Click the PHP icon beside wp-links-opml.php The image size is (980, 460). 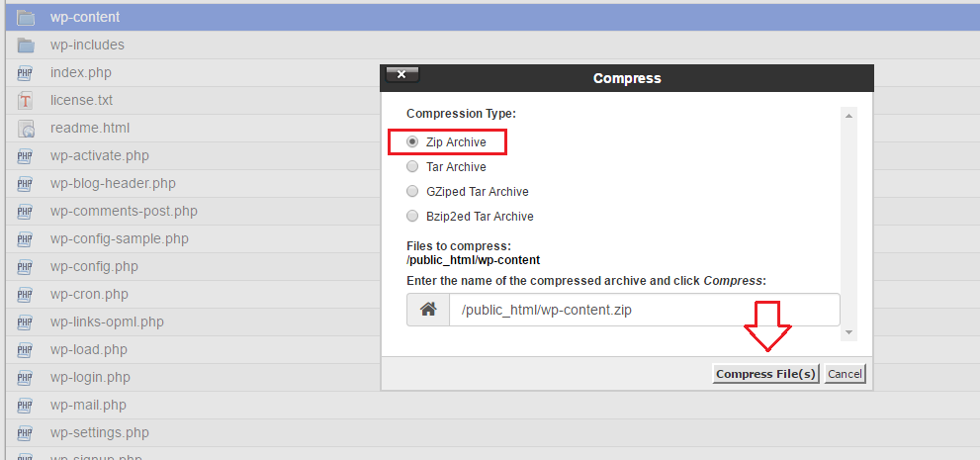(25, 322)
